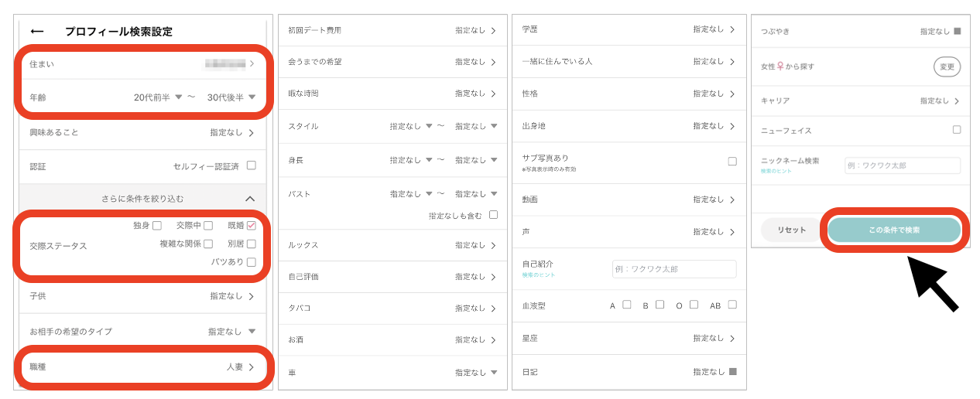
Task: Click the back arrow in profile search header
Action: coord(36,32)
